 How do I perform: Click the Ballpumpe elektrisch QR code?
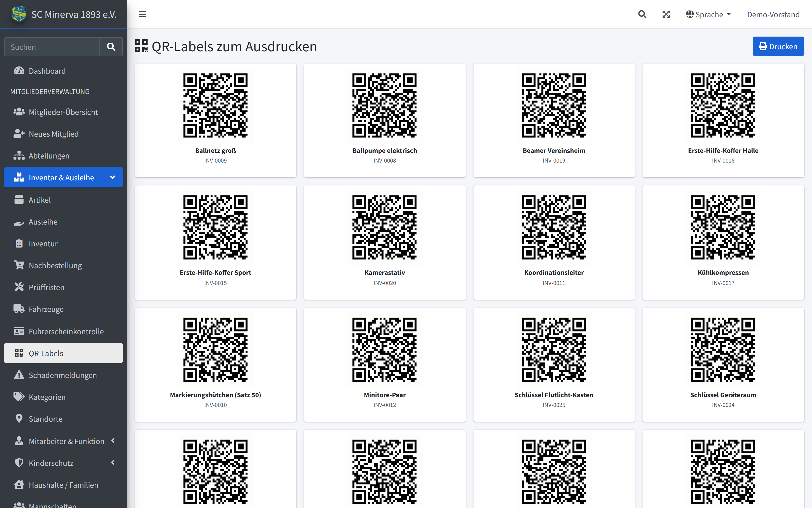384,105
